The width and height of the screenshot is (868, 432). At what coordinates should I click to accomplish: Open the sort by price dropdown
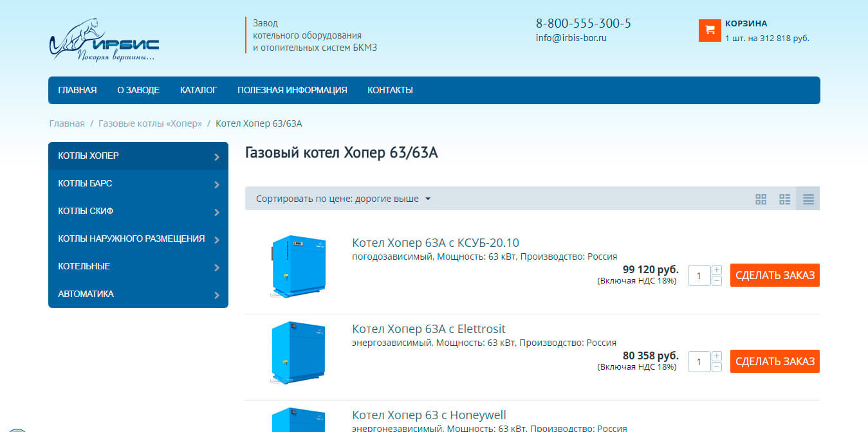point(343,199)
